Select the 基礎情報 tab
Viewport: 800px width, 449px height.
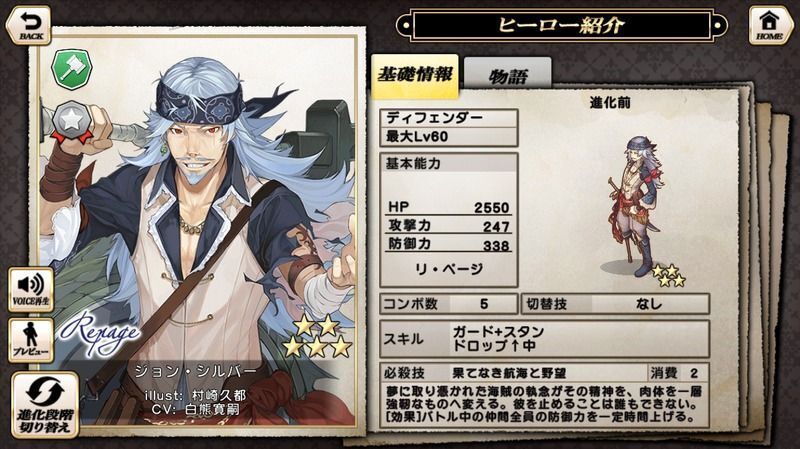(x=415, y=76)
